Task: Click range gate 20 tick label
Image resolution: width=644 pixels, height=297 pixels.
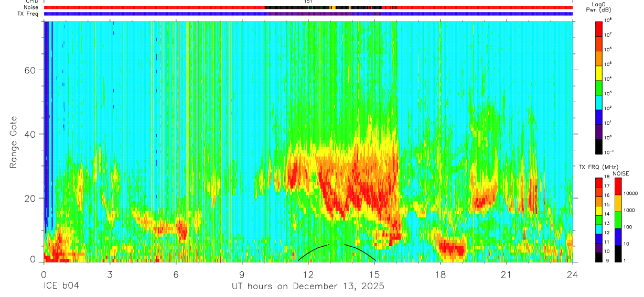Action: coord(30,198)
